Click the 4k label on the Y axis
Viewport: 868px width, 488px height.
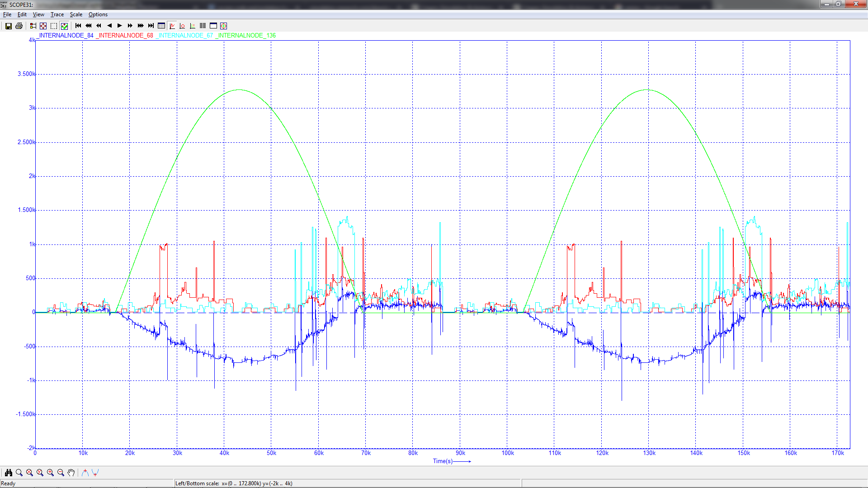click(x=32, y=40)
